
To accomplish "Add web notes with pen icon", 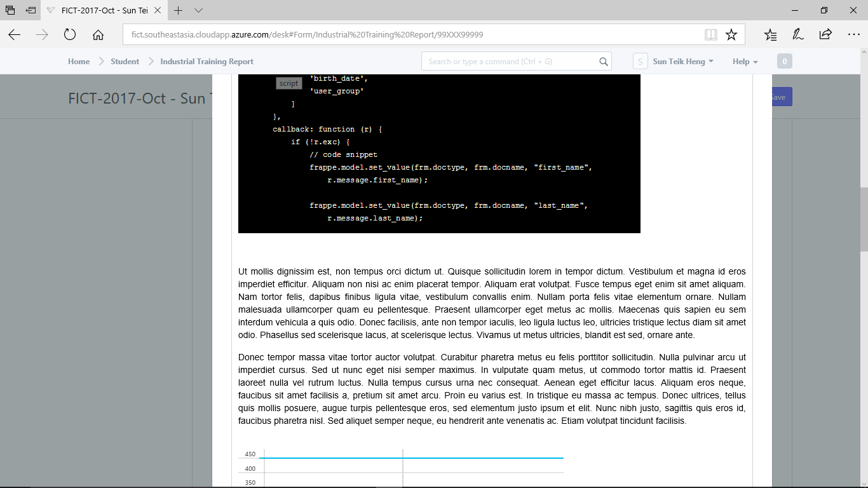I will [x=797, y=35].
